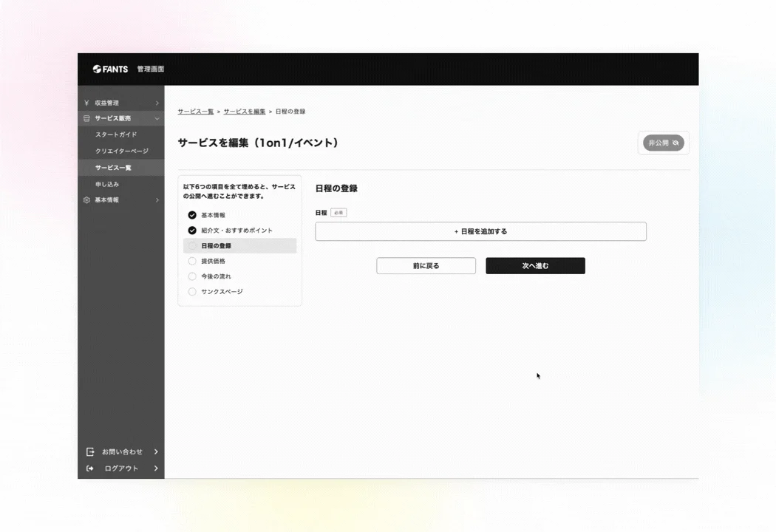Expand the 基本情報 chevron
The image size is (776, 532).
coord(156,199)
